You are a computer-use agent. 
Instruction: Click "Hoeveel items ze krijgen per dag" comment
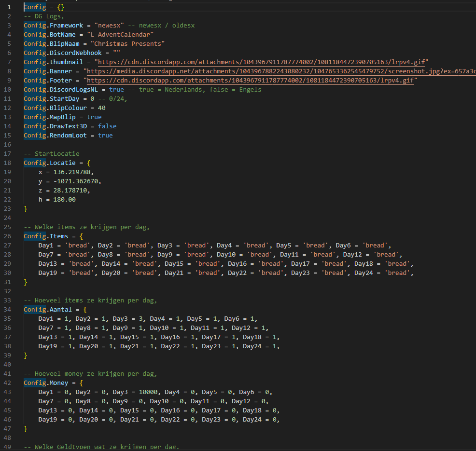[90, 300]
